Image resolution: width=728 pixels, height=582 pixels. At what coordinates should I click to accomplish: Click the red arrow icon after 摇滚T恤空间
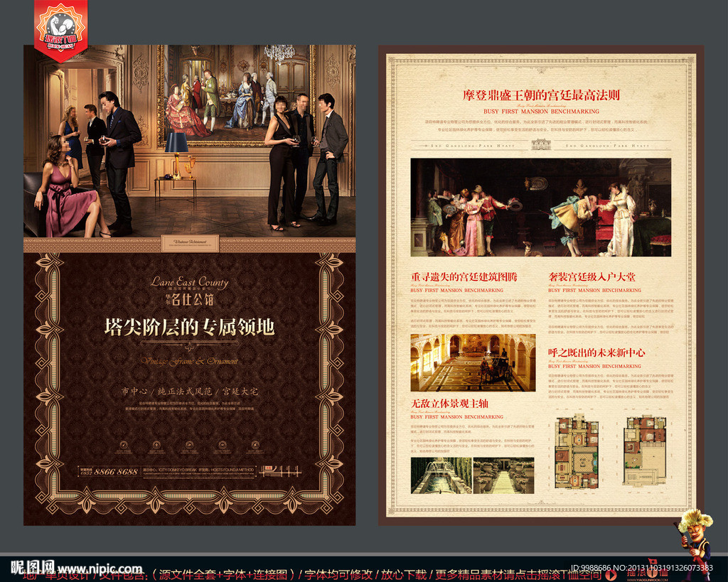pos(611,575)
